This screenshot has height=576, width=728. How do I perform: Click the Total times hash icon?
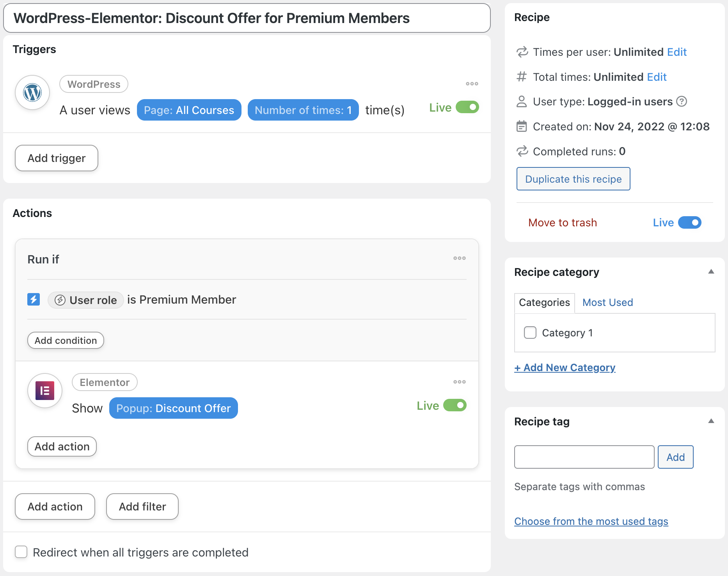pos(522,77)
